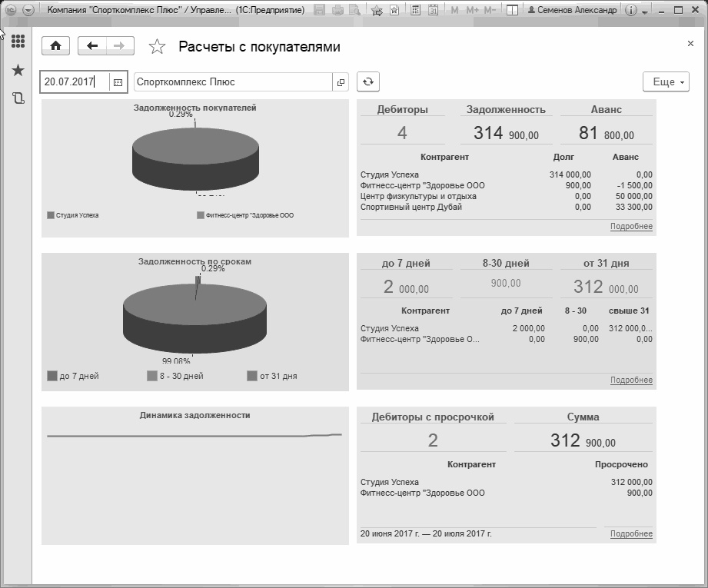Open the info (i) help icon
The width and height of the screenshot is (708, 588).
(631, 10)
